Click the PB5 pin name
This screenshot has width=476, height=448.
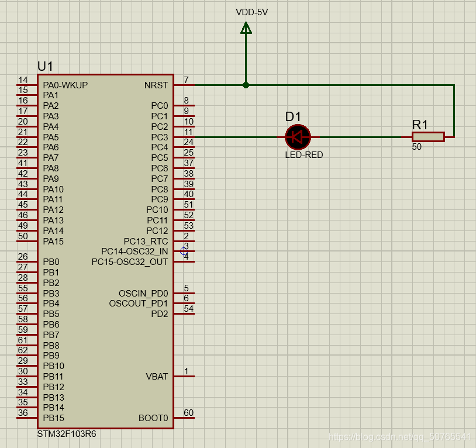click(51, 314)
